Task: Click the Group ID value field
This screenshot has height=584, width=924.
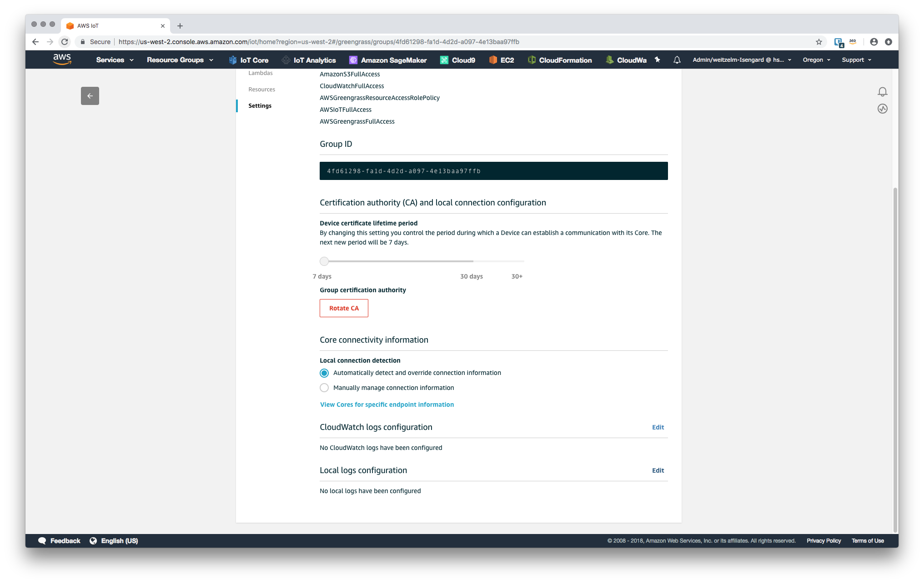Action: click(494, 171)
